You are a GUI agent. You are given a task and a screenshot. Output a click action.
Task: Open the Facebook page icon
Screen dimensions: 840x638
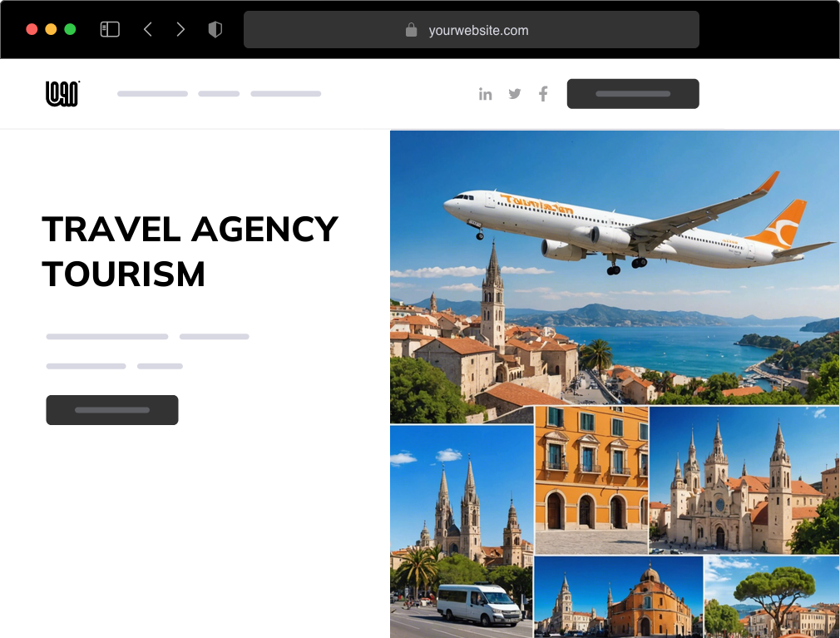tap(542, 94)
